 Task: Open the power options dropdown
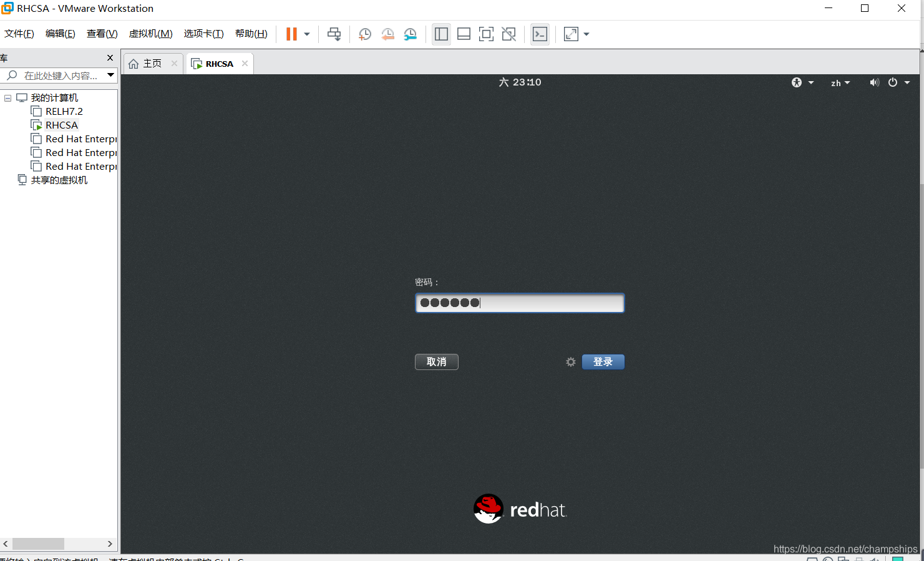tap(897, 82)
